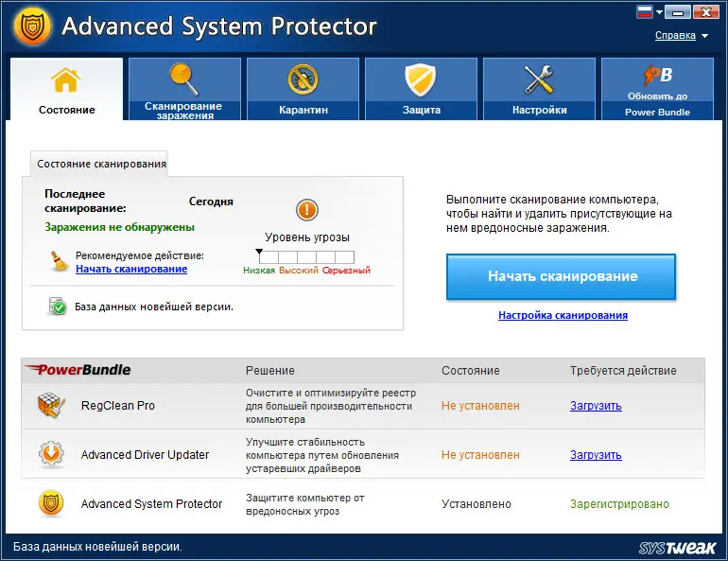Open the Настройка сканирования link
728x561 pixels.
coord(563,315)
